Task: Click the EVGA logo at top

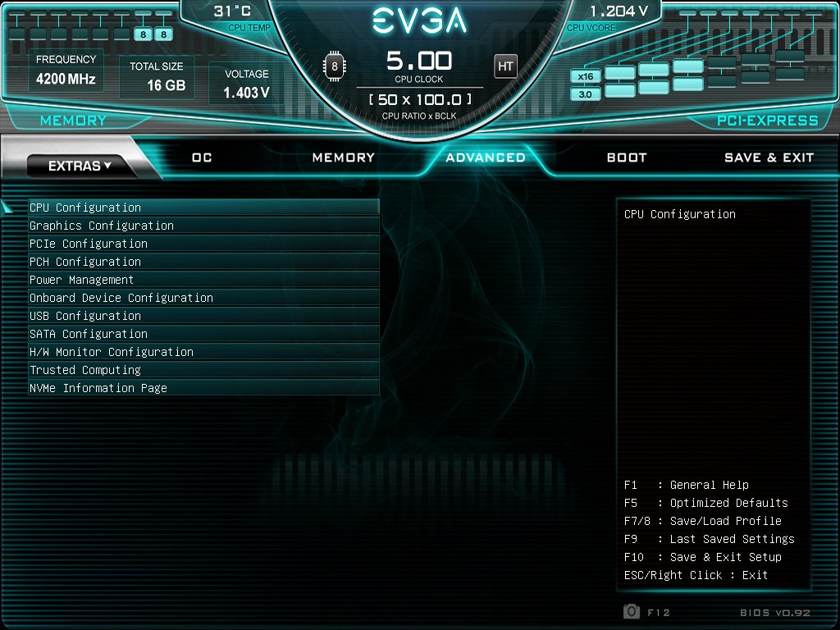Action: [x=419, y=21]
